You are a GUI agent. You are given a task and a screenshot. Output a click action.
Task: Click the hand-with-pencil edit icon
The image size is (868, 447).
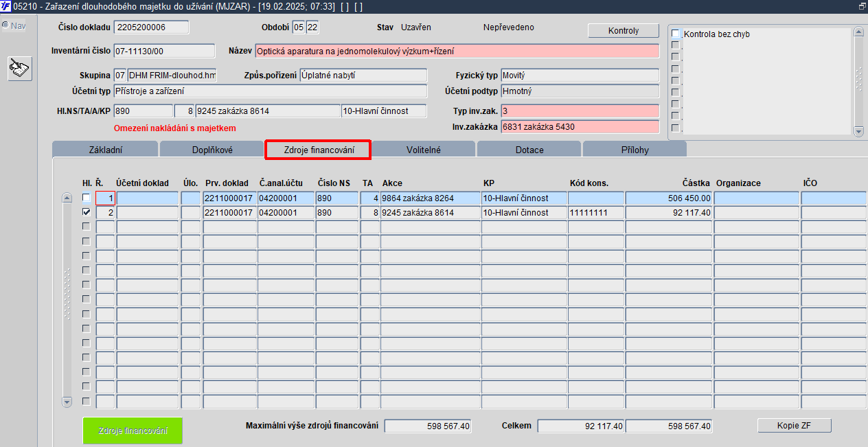(20, 69)
